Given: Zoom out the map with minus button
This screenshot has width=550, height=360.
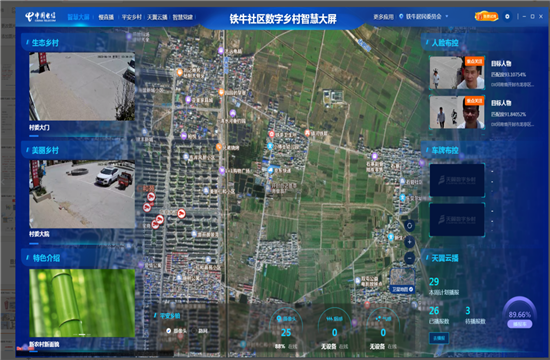Looking at the screenshot, I should click(409, 258).
